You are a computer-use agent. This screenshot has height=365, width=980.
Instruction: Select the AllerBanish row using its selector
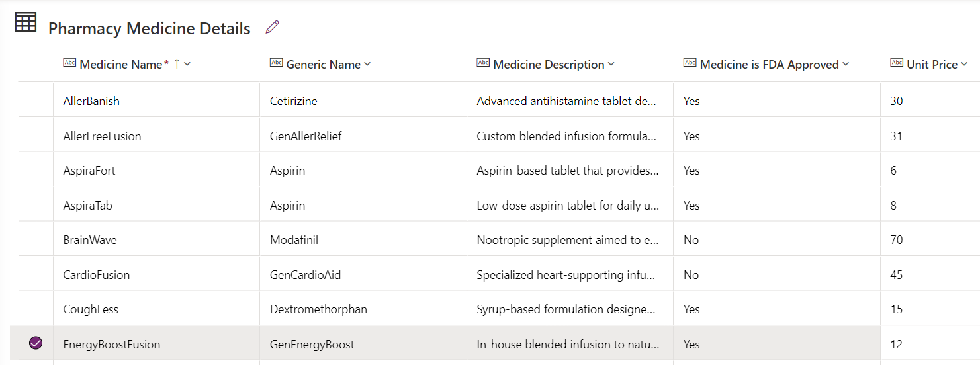click(x=36, y=101)
